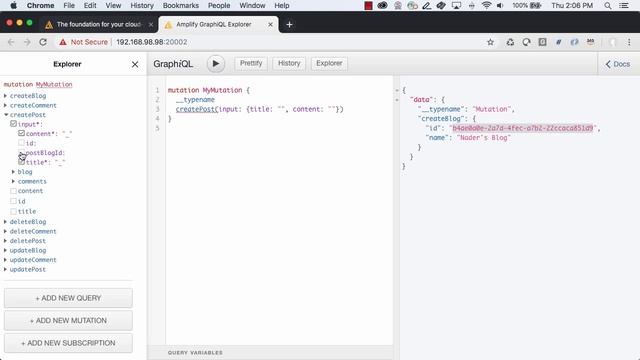Expand the deletePost mutation
Viewport: 640px width, 360px height.
6,241
